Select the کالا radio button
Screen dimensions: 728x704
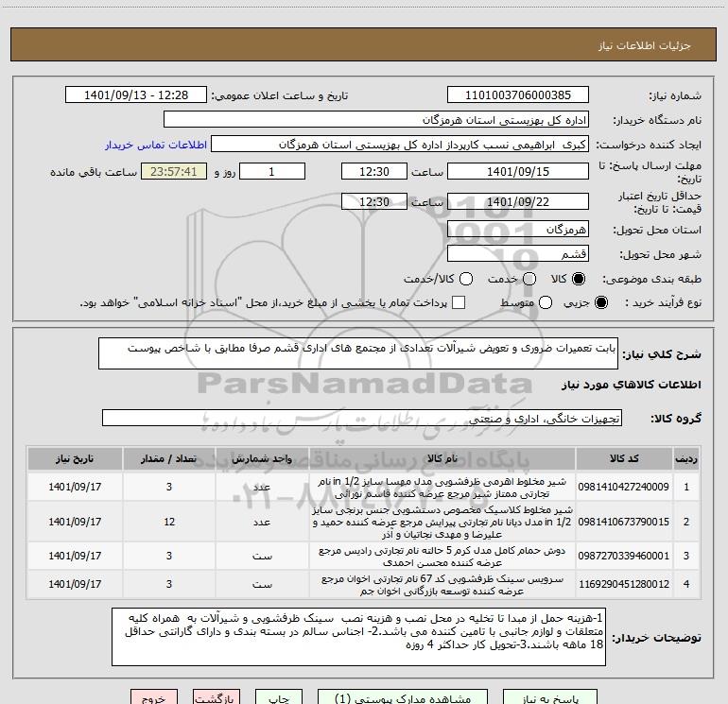coord(579,279)
